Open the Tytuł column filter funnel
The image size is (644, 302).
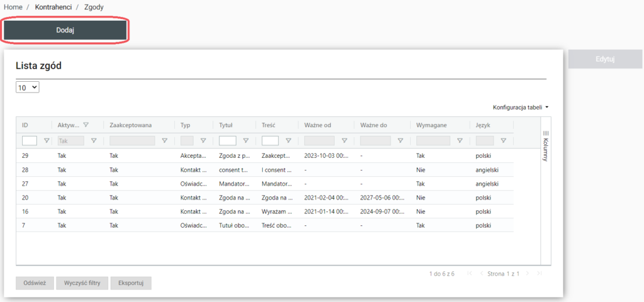tap(245, 141)
